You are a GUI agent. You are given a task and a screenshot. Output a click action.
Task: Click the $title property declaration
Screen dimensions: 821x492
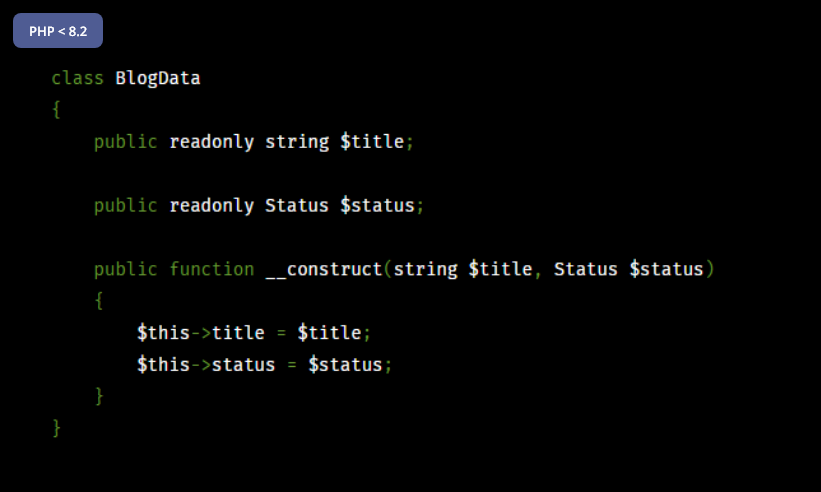pyautogui.click(x=372, y=142)
